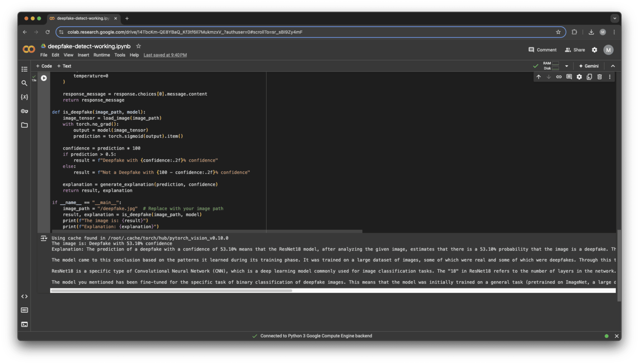The image size is (639, 364).
Task: Toggle the cell output view icon
Action: 44,238
